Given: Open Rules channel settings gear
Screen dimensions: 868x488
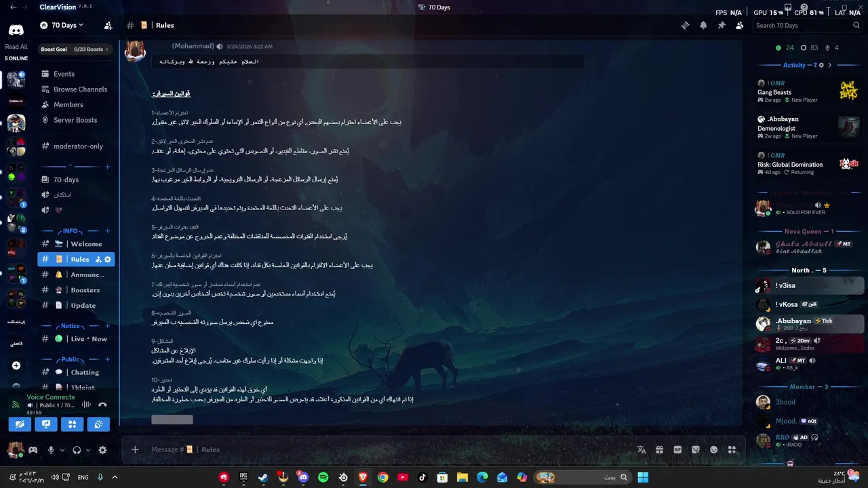Looking at the screenshot, I should [107, 260].
